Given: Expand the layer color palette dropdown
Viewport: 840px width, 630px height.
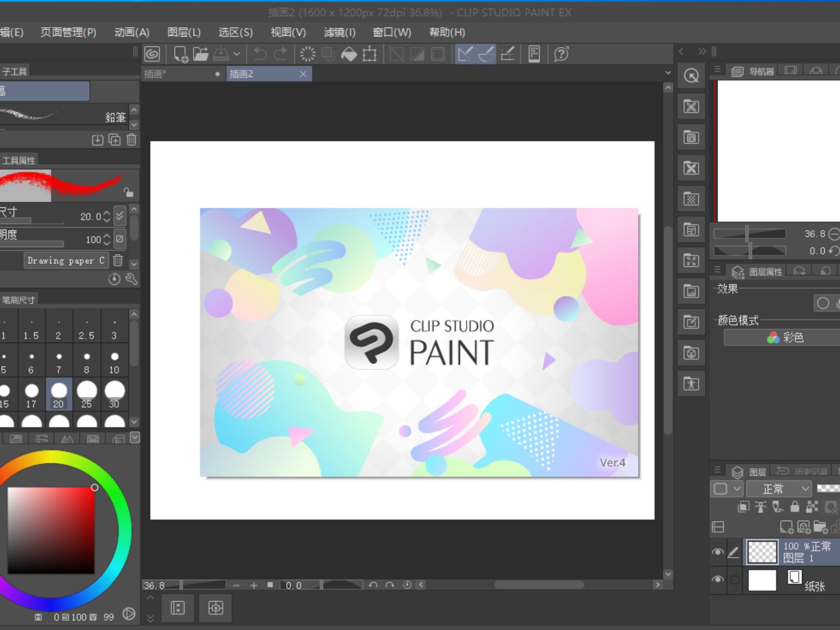Looking at the screenshot, I should 727,489.
